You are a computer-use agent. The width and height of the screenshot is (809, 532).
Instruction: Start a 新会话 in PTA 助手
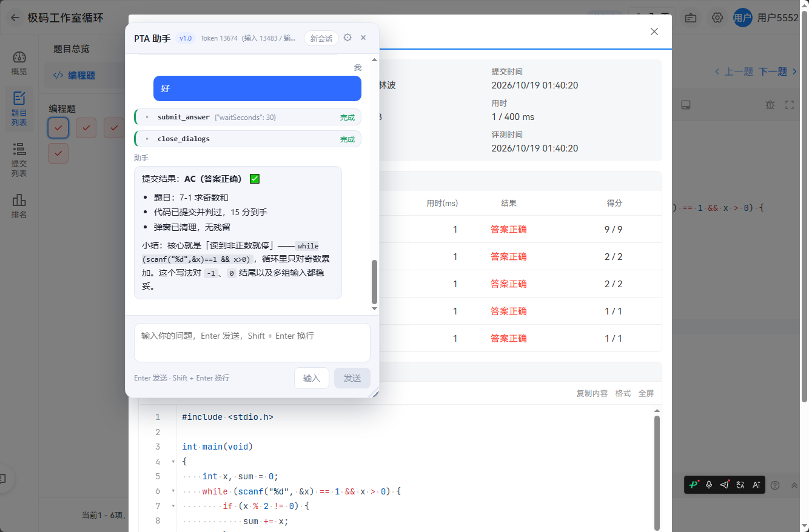[x=321, y=38]
